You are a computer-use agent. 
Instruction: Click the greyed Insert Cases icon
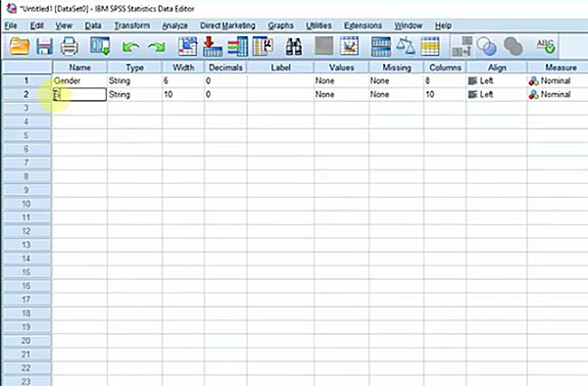324,46
